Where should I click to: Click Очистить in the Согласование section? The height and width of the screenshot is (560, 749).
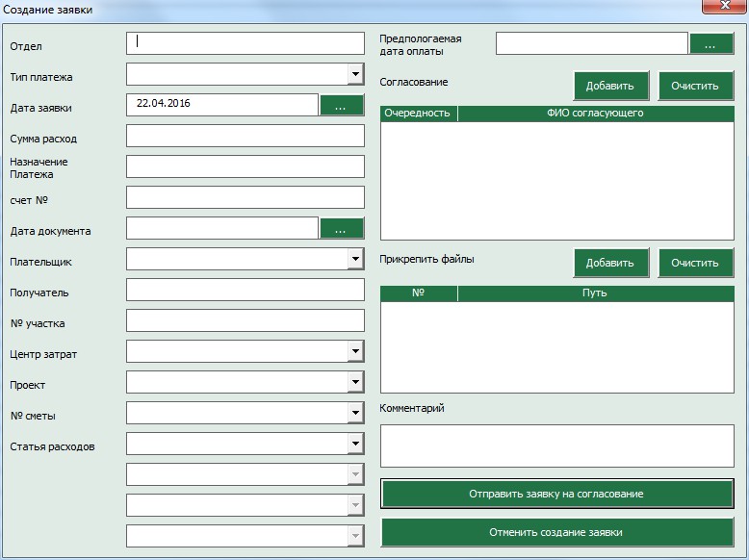[695, 86]
